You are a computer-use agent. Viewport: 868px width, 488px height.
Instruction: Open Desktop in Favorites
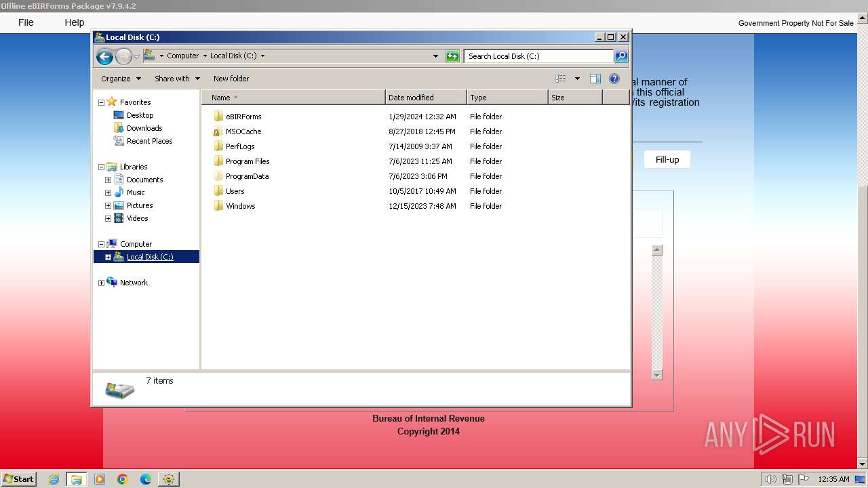coord(140,115)
